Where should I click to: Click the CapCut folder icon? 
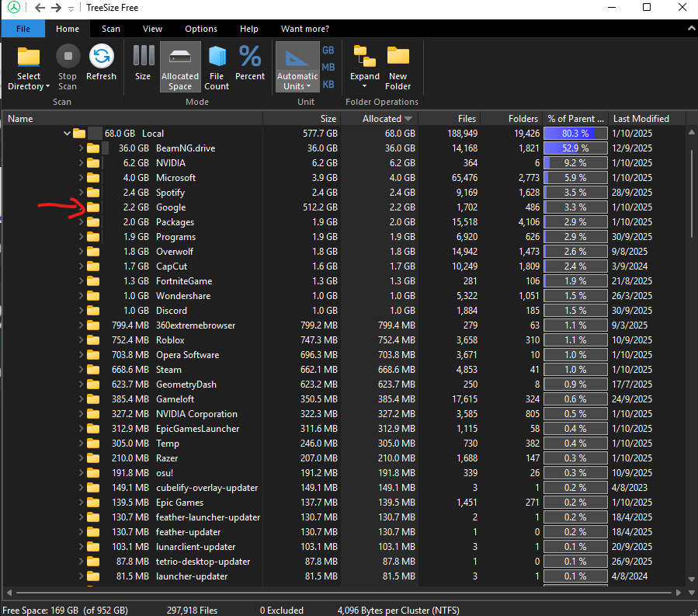[x=93, y=266]
